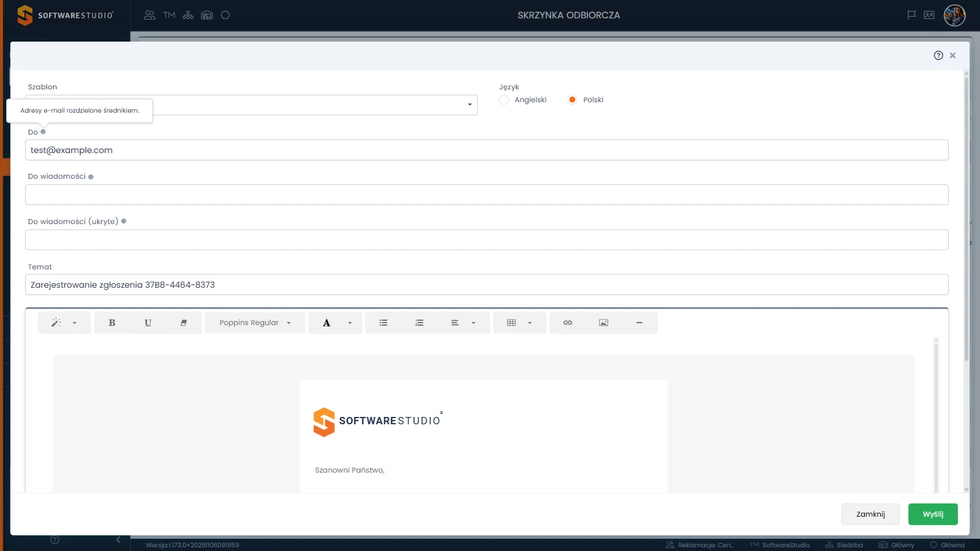Image resolution: width=980 pixels, height=551 pixels.
Task: Apply underline formatting in editor
Action: click(x=148, y=323)
